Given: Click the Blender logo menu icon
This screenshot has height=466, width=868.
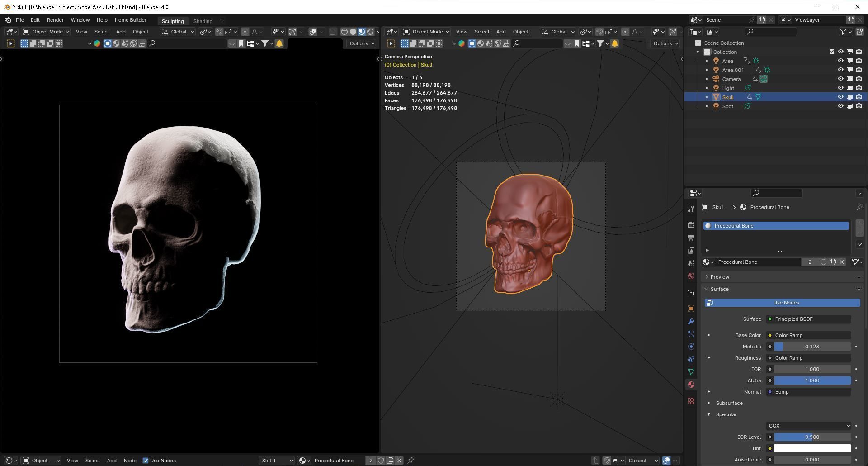Looking at the screenshot, I should pyautogui.click(x=8, y=20).
